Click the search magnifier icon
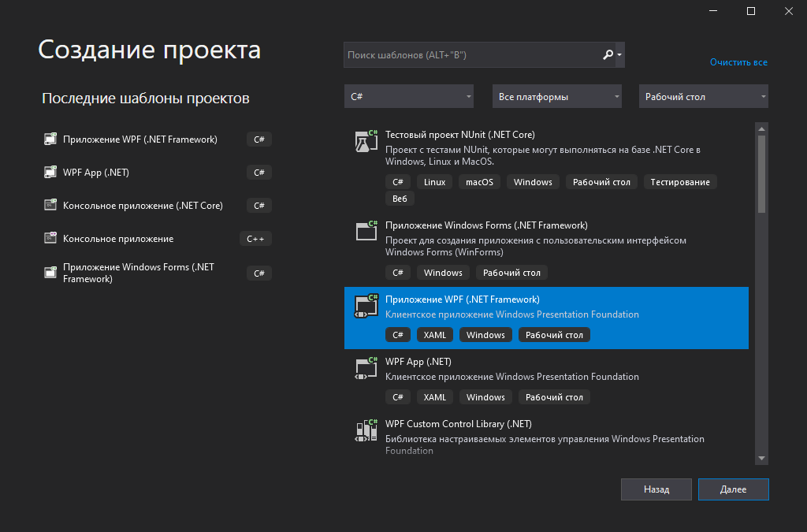This screenshot has width=807, height=532. pyautogui.click(x=608, y=54)
